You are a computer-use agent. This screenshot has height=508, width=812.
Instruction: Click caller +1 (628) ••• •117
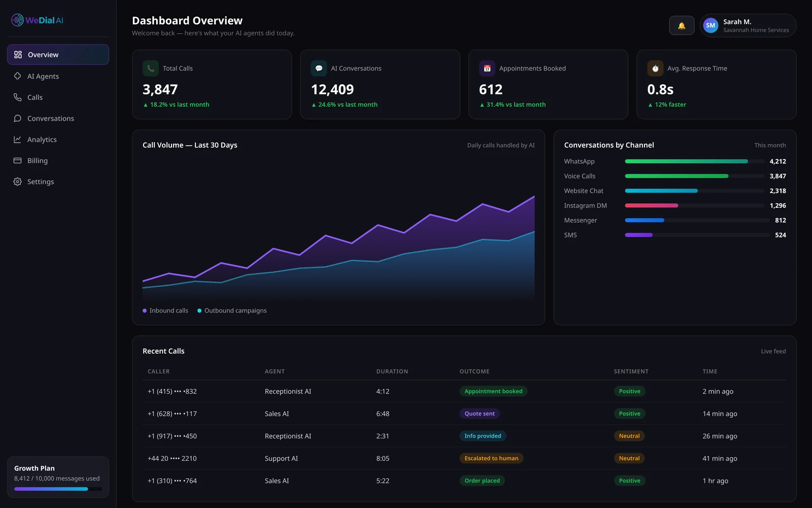[172, 414]
